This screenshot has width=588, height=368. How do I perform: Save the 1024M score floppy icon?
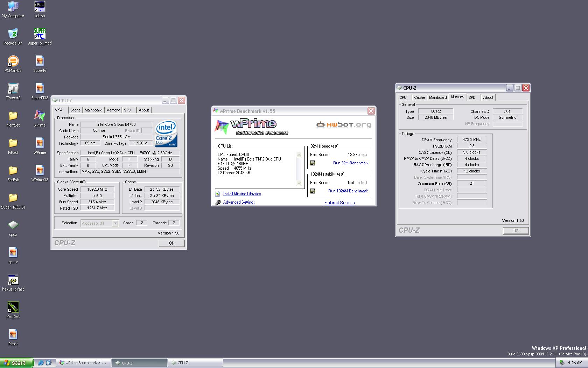313,191
